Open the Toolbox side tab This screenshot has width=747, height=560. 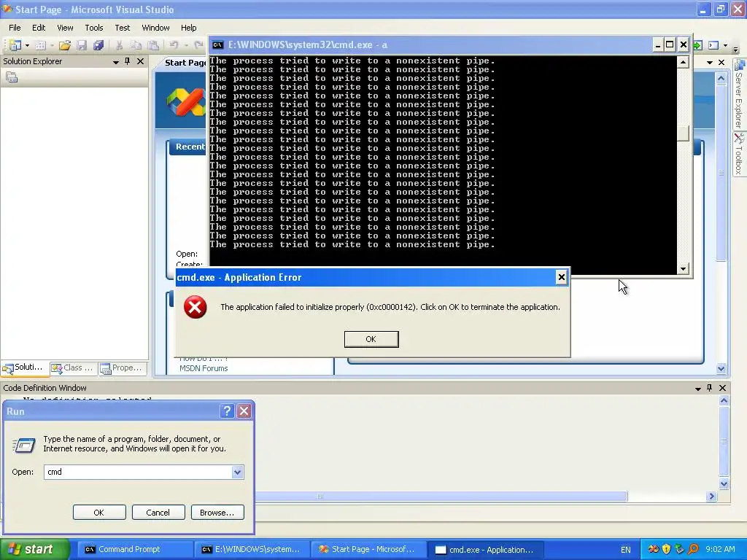[740, 155]
